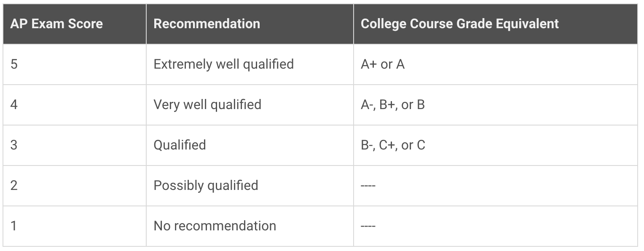Image resolution: width=644 pixels, height=251 pixels.
Task: Click the Possibly qualified text
Action: pyautogui.click(x=206, y=186)
